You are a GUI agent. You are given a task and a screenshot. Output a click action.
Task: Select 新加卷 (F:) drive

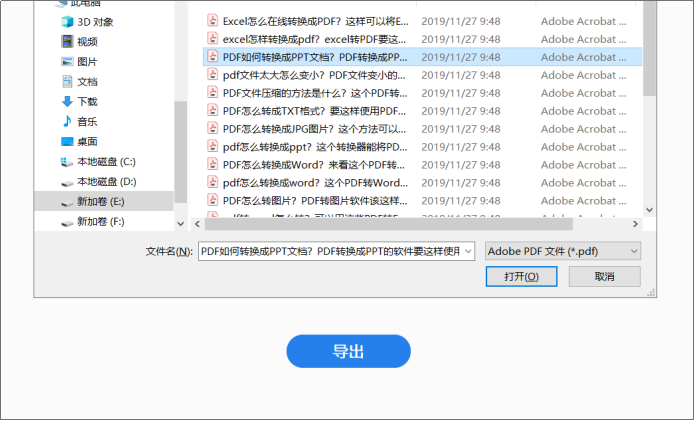pos(100,222)
